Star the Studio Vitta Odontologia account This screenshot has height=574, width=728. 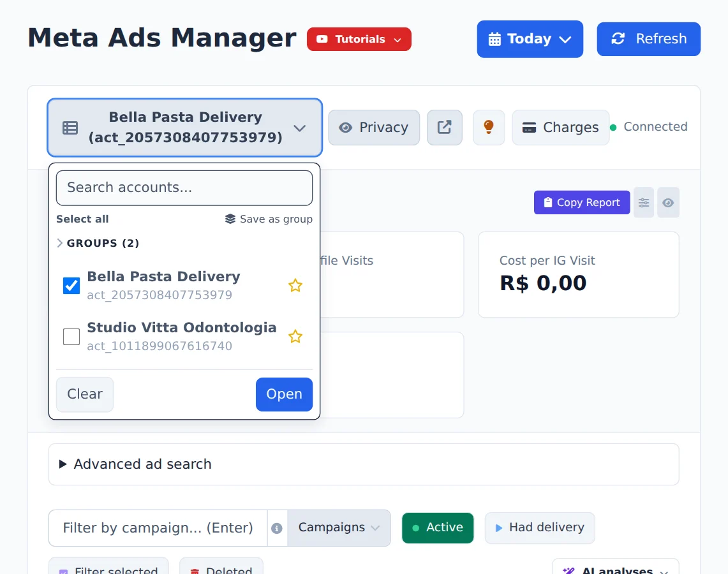(x=295, y=336)
